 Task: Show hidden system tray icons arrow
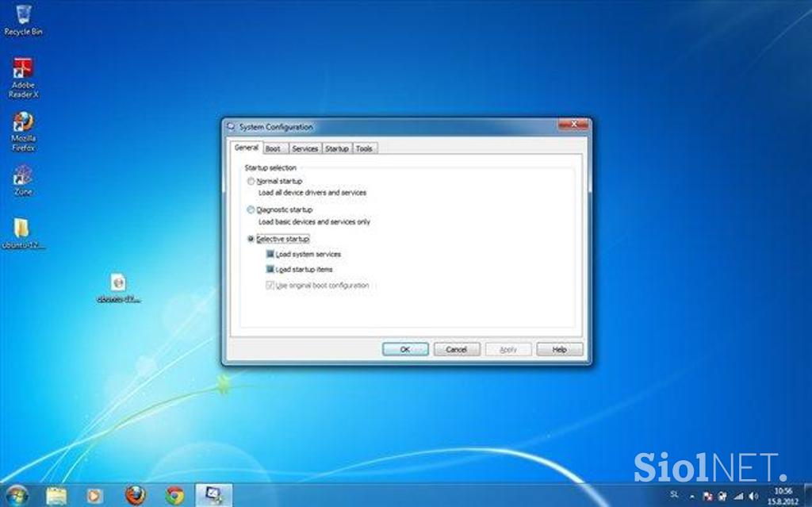click(691, 495)
